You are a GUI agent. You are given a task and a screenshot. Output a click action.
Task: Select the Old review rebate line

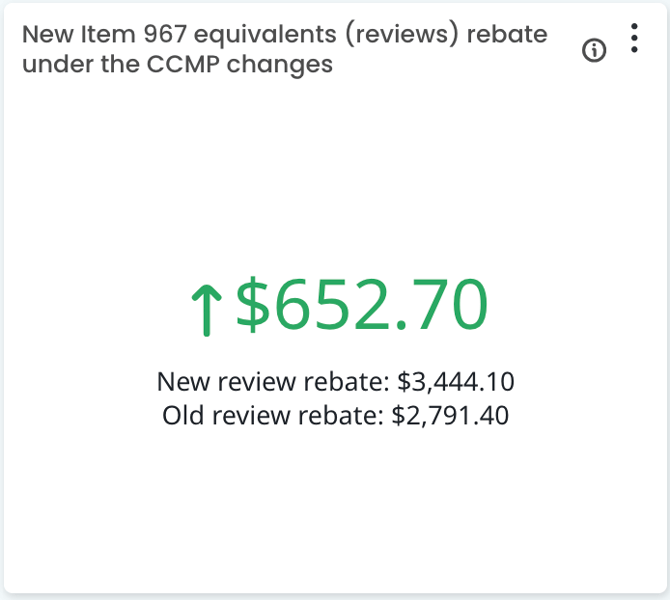335,414
